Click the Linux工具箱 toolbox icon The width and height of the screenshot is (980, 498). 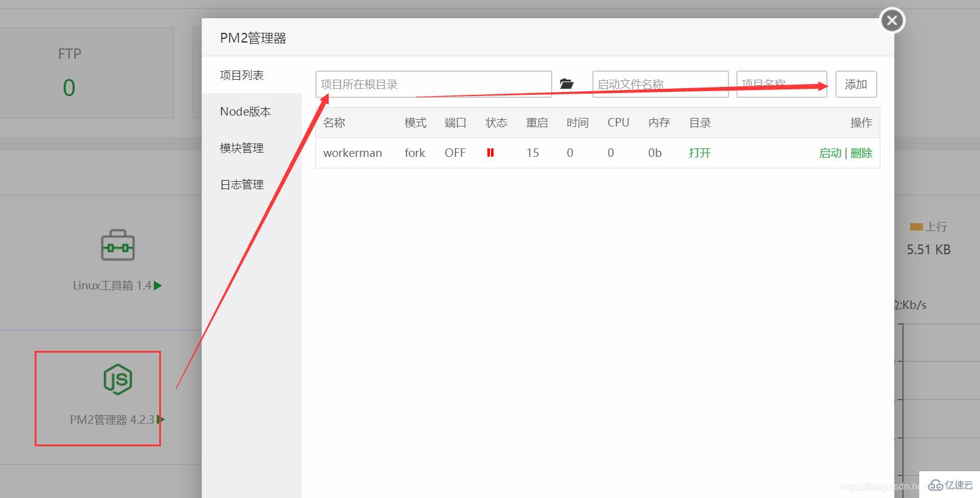[x=118, y=245]
